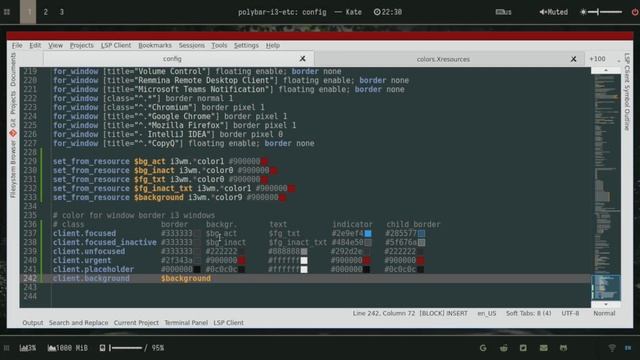Image resolution: width=640 pixels, height=360 pixels.
Task: Close the colors.Xresources tab
Action: click(x=573, y=59)
